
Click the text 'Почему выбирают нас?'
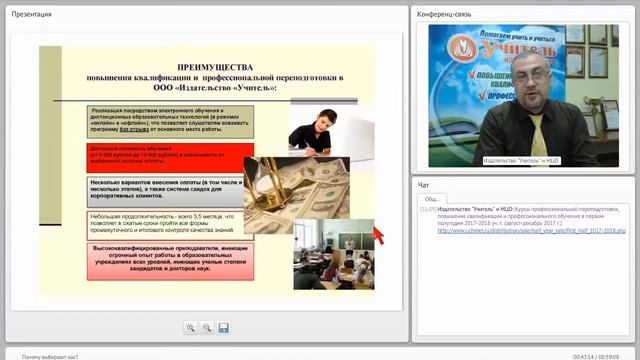[x=50, y=357]
